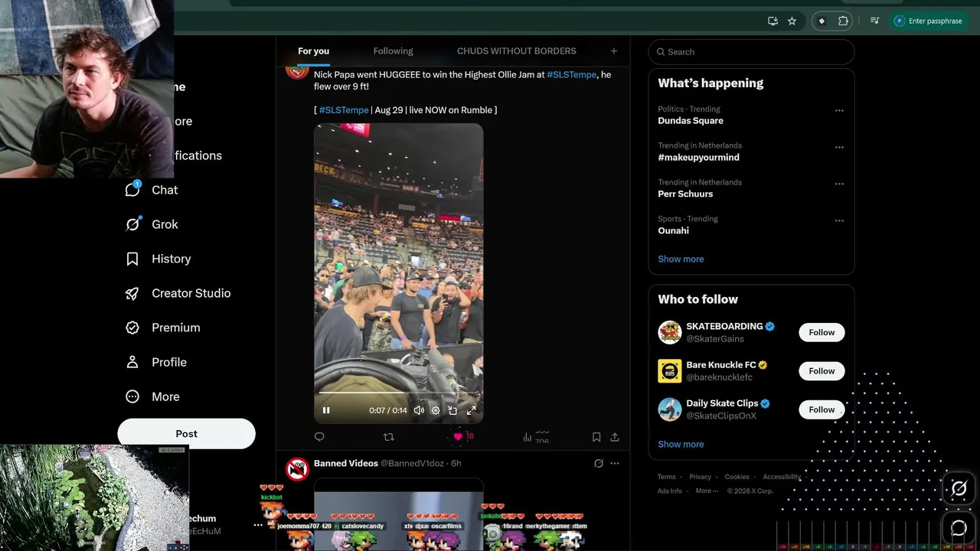Open the Accessibility footer link

(782, 477)
